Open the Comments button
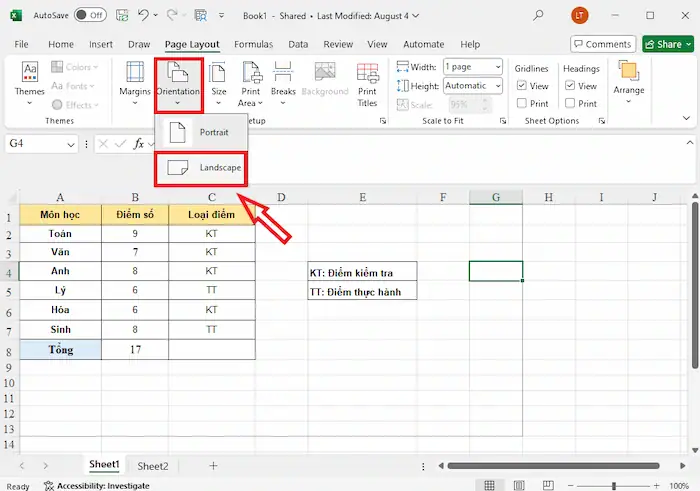The height and width of the screenshot is (491, 700). click(602, 44)
